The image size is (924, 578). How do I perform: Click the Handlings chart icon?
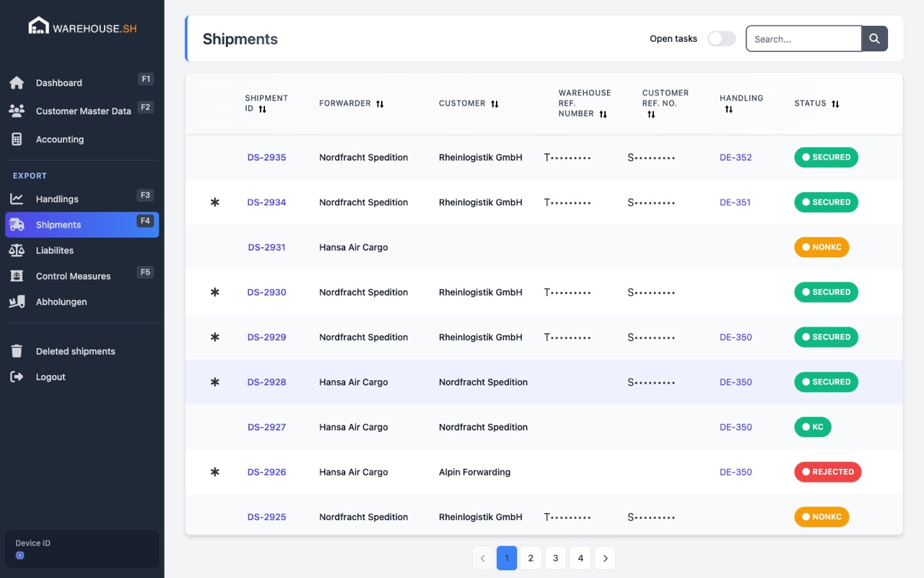point(17,199)
